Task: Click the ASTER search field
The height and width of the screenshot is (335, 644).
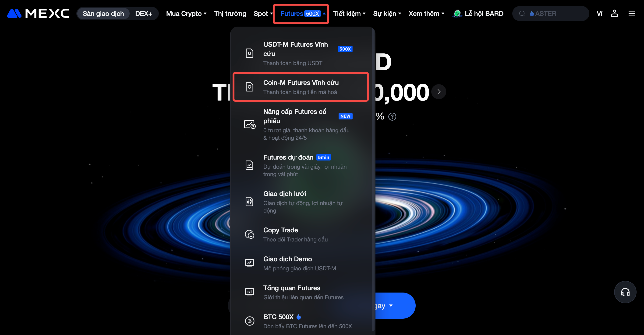Action: click(x=550, y=14)
